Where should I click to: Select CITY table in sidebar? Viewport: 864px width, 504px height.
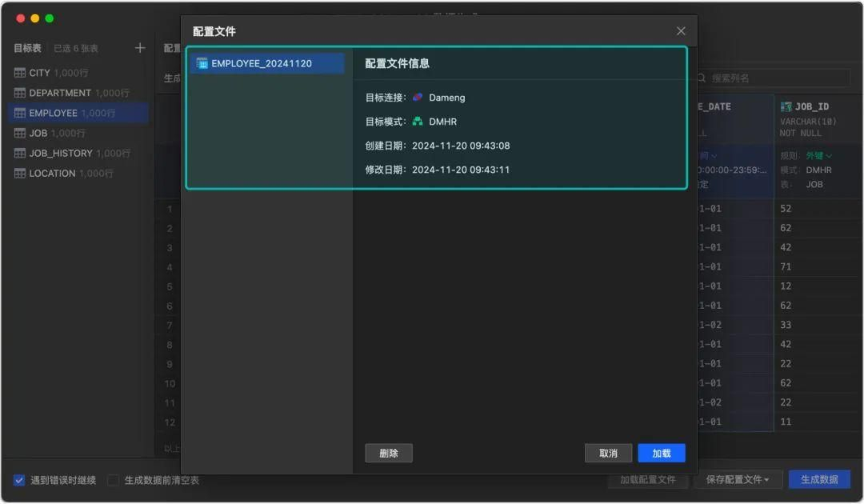coord(78,73)
